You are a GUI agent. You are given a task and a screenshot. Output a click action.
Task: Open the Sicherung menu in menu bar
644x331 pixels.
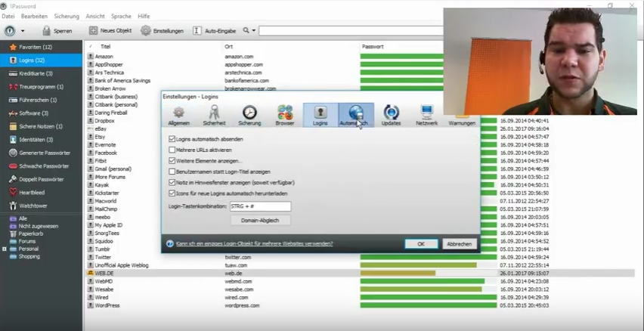67,16
